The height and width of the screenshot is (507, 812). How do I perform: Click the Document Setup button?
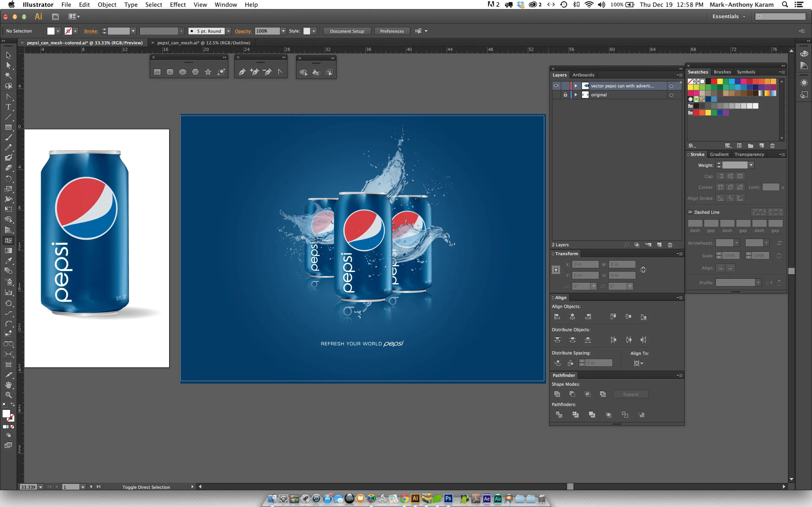[x=347, y=31]
